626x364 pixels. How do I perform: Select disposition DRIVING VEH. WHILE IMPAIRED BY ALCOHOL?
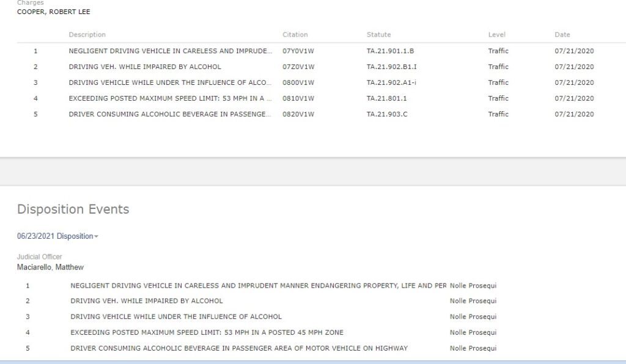pyautogui.click(x=147, y=301)
